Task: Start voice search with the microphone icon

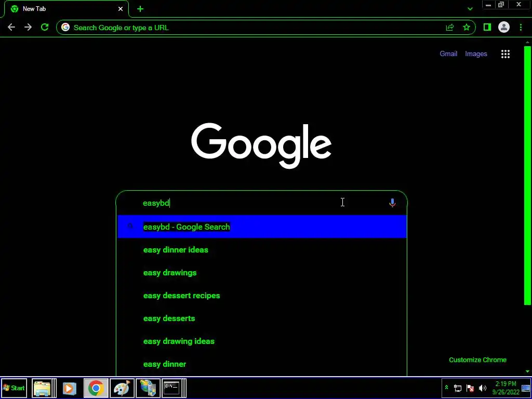Action: pyautogui.click(x=392, y=203)
